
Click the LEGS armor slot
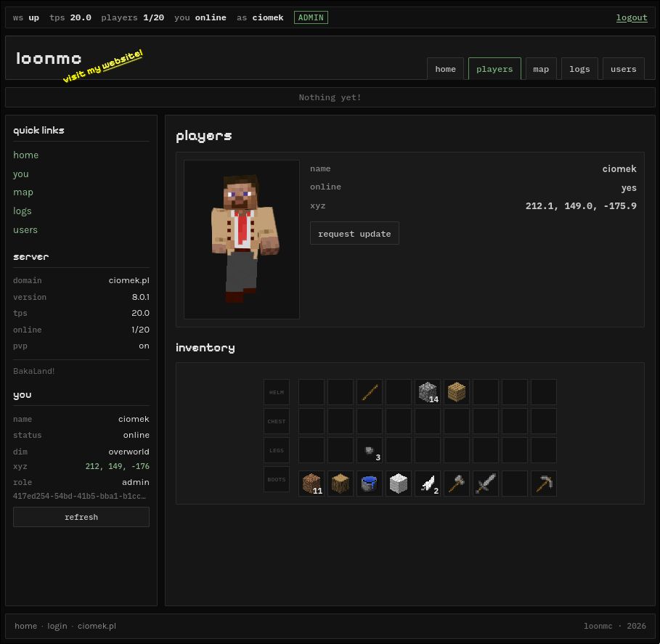pos(277,450)
